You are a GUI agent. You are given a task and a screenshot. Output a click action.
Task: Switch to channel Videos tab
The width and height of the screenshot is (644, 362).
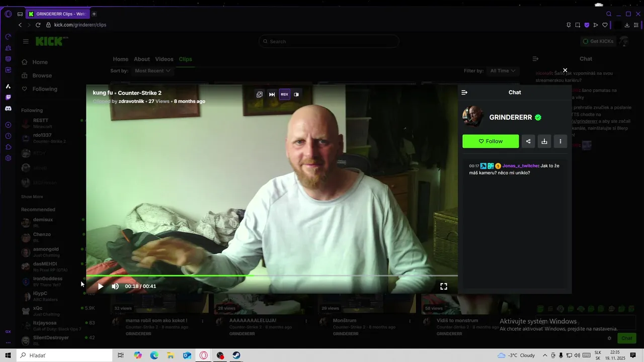tap(164, 59)
